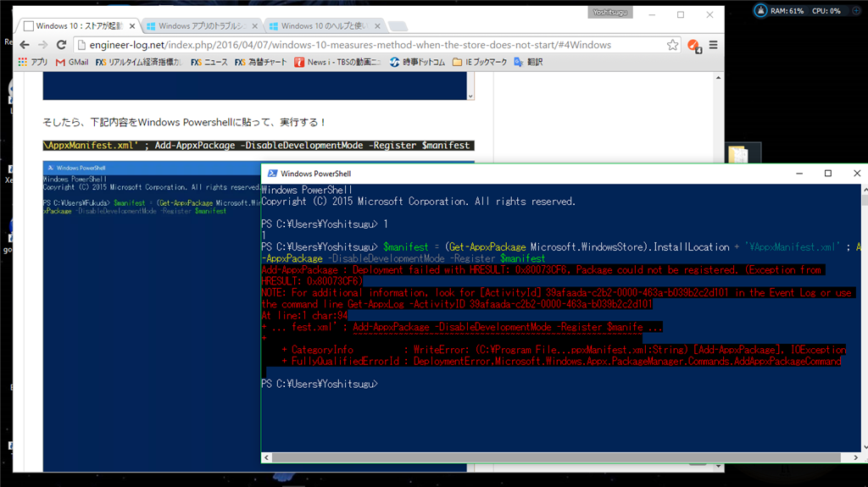Open the Chrome hamburger menu
Viewport: 868px width, 487px height.
pyautogui.click(x=713, y=45)
